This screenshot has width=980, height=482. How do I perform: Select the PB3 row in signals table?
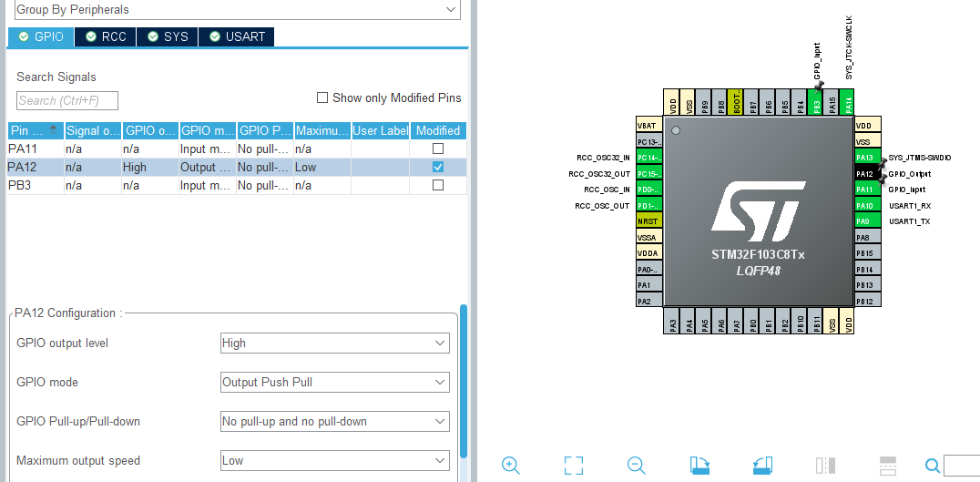tap(236, 185)
